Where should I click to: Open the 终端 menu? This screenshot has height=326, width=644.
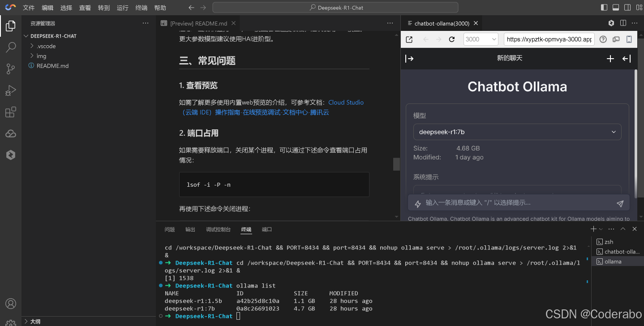(x=141, y=8)
